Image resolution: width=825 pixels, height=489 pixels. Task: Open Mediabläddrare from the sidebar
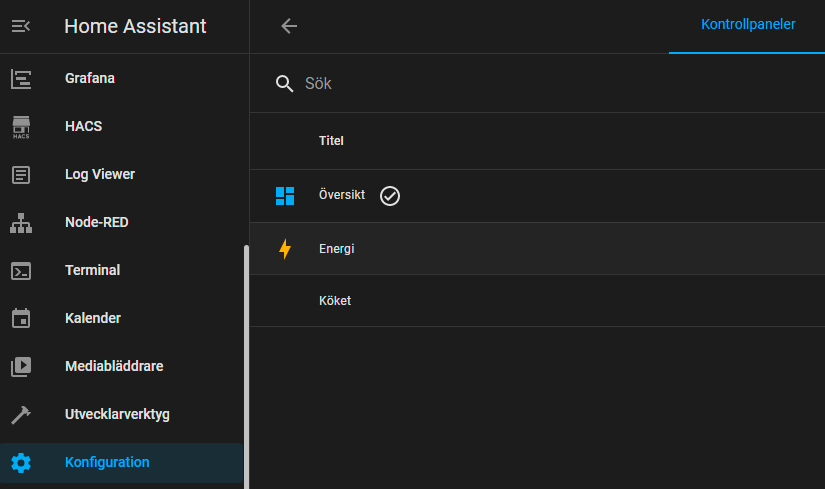pos(122,366)
